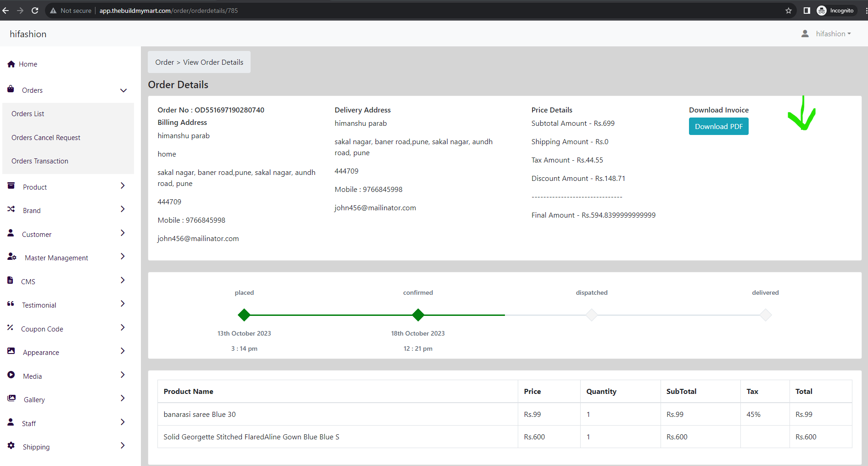This screenshot has width=868, height=466.
Task: Click the delivered status diamond marker
Action: click(x=766, y=315)
